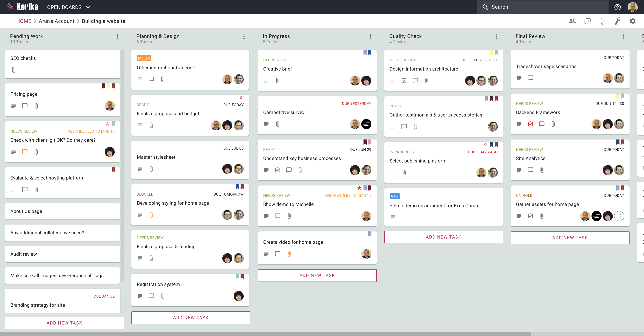Open chat on the Show demo to Michelle card
Viewport: 644px width, 336px height.
(278, 216)
